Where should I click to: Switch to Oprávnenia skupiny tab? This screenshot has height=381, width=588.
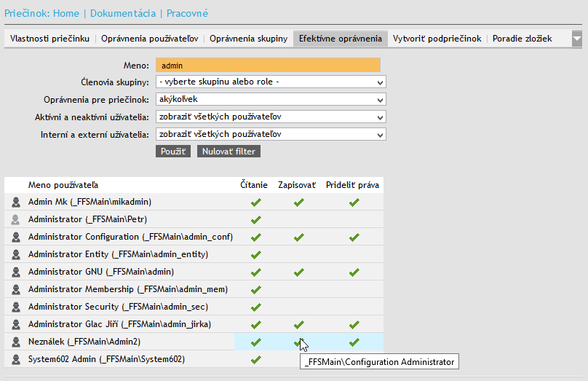(248, 39)
